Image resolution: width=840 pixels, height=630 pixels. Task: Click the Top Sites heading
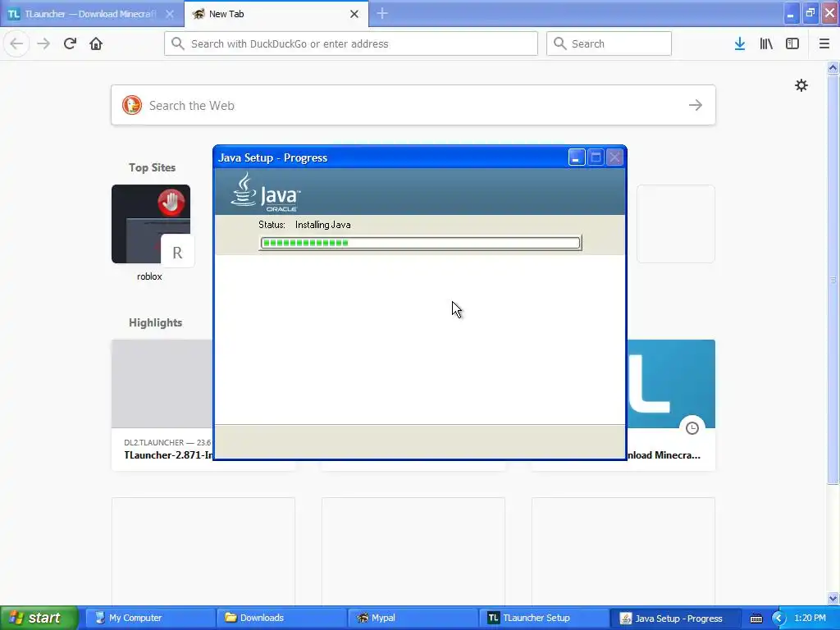tap(152, 167)
